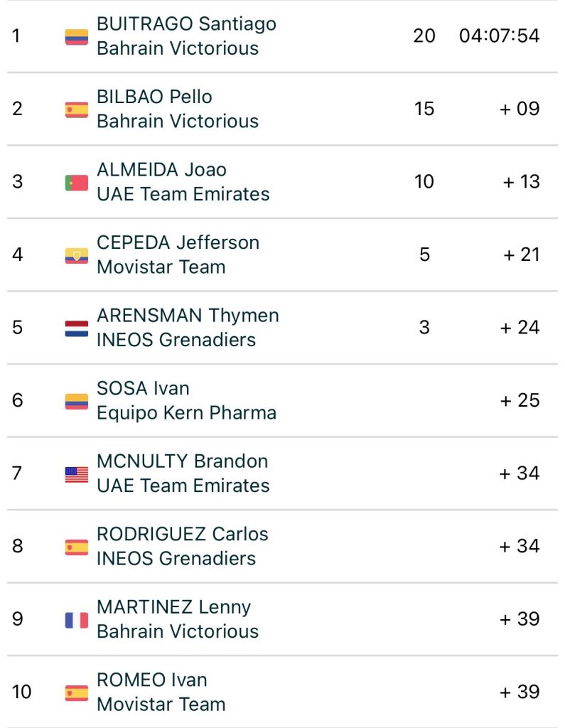Screen dimensions: 565x728
Task: Click the Ecuadorian flag beside Cepeda
Action: coord(76,255)
